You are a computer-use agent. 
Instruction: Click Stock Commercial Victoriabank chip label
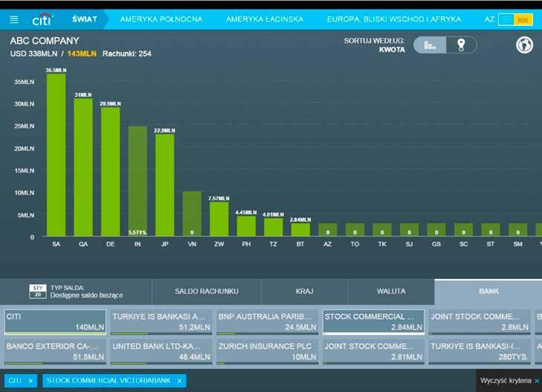coord(109,381)
